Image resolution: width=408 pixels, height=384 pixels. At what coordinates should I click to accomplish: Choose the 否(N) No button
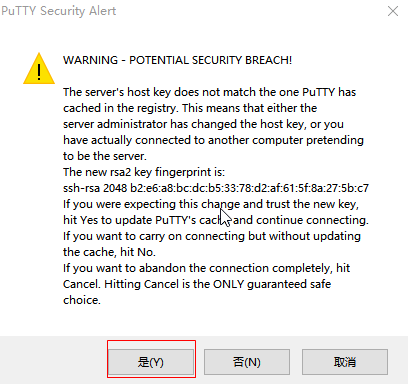click(x=247, y=362)
